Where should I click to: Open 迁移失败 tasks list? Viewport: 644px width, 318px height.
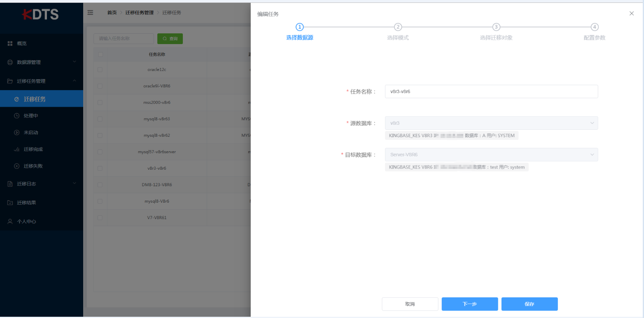tap(42, 166)
